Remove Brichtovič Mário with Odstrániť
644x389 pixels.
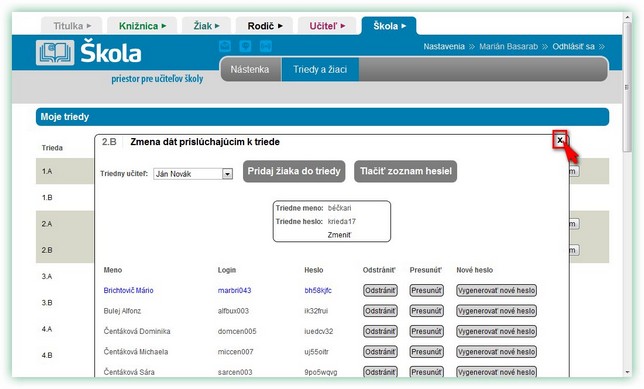click(x=380, y=290)
